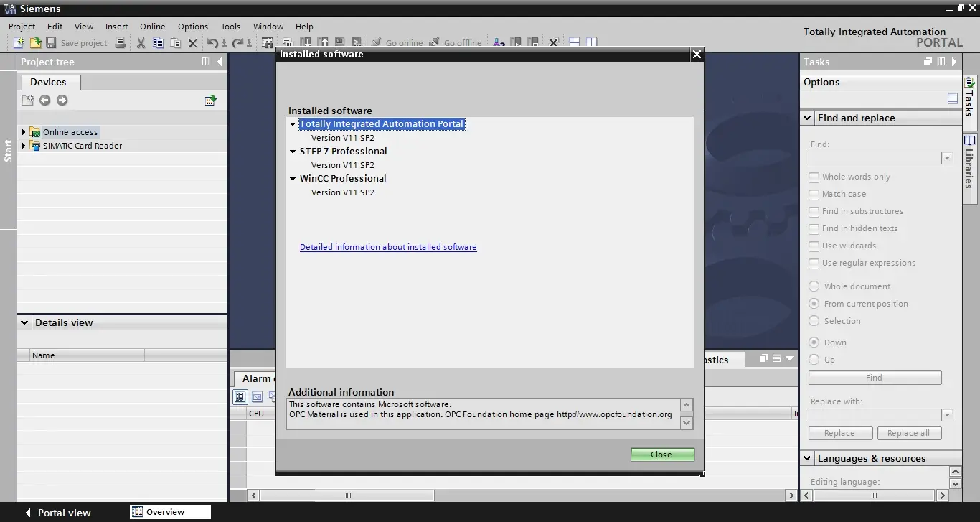Viewport: 980px width, 522px height.
Task: Collapse the STEP 7 Professional entry
Action: pos(293,152)
